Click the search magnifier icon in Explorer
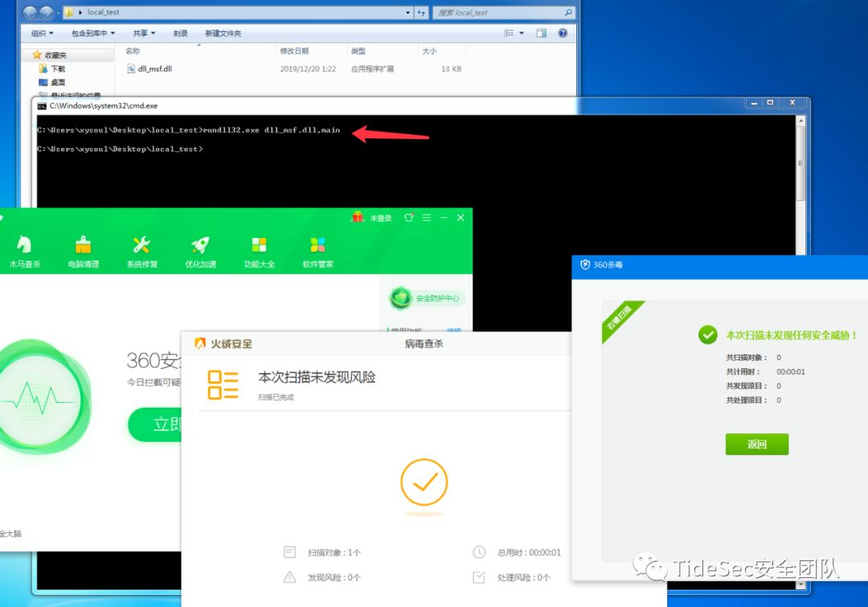 click(x=568, y=12)
